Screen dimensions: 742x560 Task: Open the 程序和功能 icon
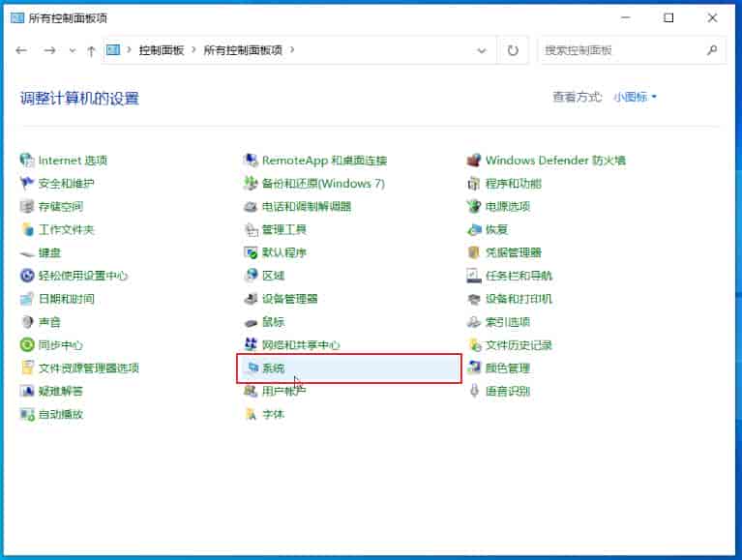[474, 183]
